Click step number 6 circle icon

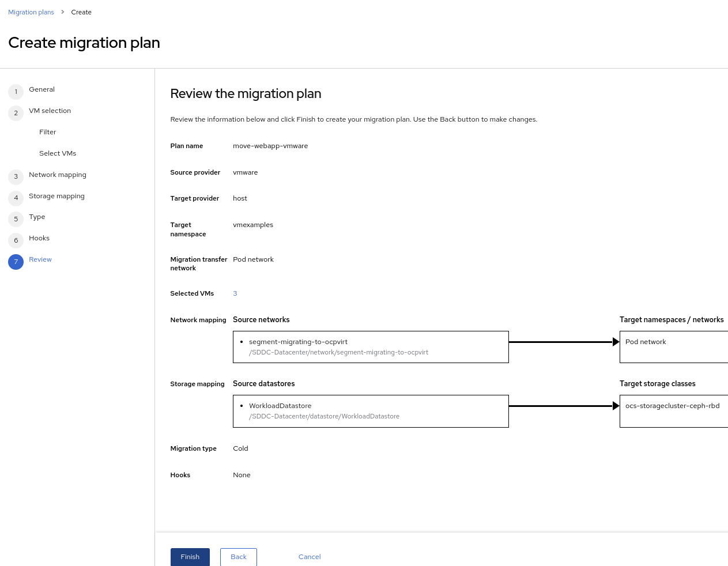pyautogui.click(x=16, y=240)
